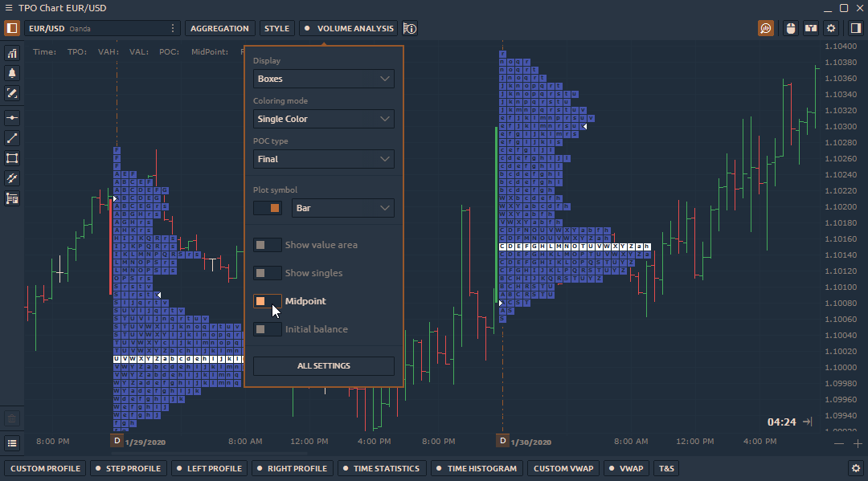Select the drawing pencil tool

tap(11, 93)
